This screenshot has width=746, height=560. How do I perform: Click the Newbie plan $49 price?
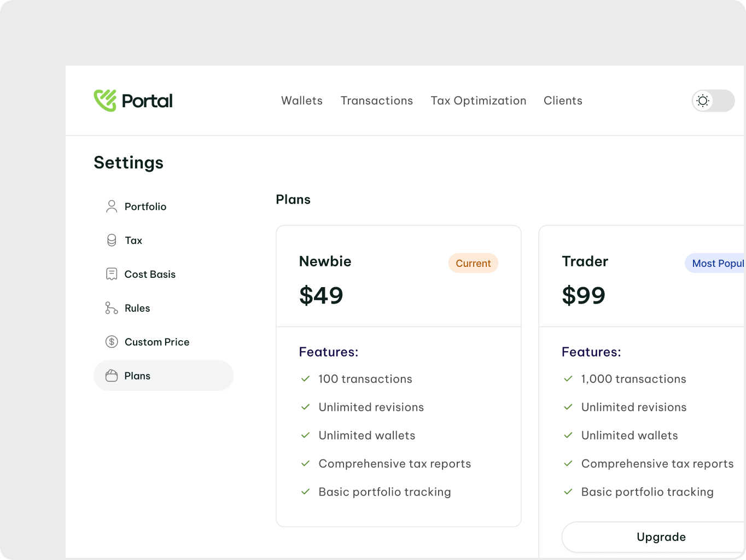321,295
